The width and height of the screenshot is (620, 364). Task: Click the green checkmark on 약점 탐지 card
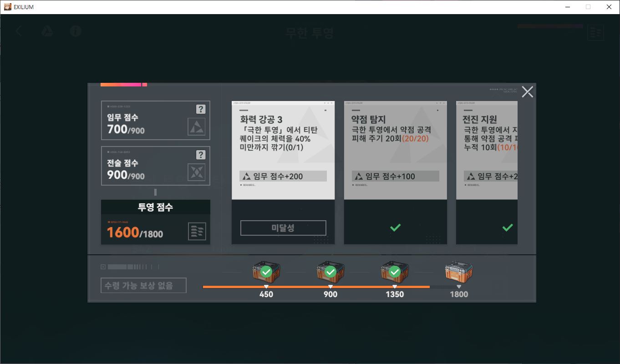pyautogui.click(x=395, y=227)
